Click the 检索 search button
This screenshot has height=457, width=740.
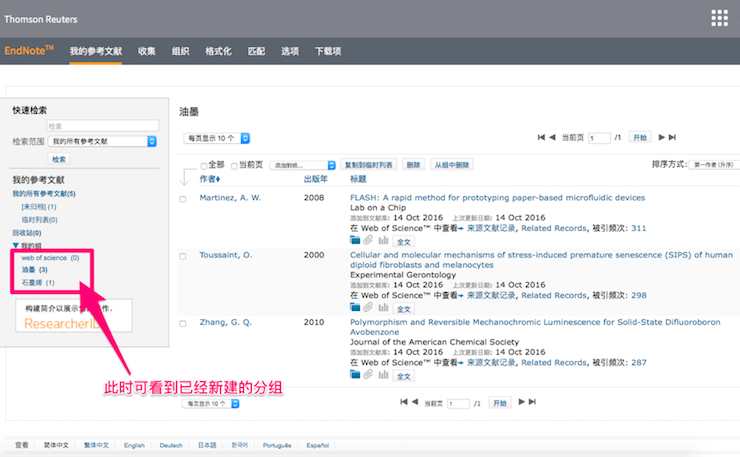(59, 159)
